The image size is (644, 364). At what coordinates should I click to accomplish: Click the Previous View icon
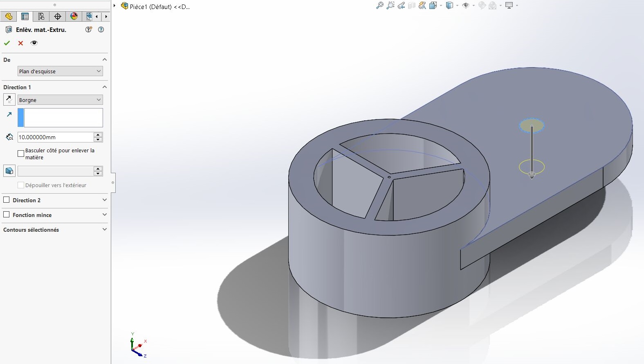tap(401, 5)
